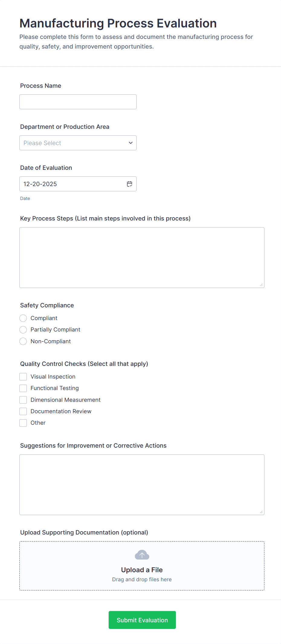281x644 pixels.
Task: Check the Other quality control box
Action: (23, 423)
